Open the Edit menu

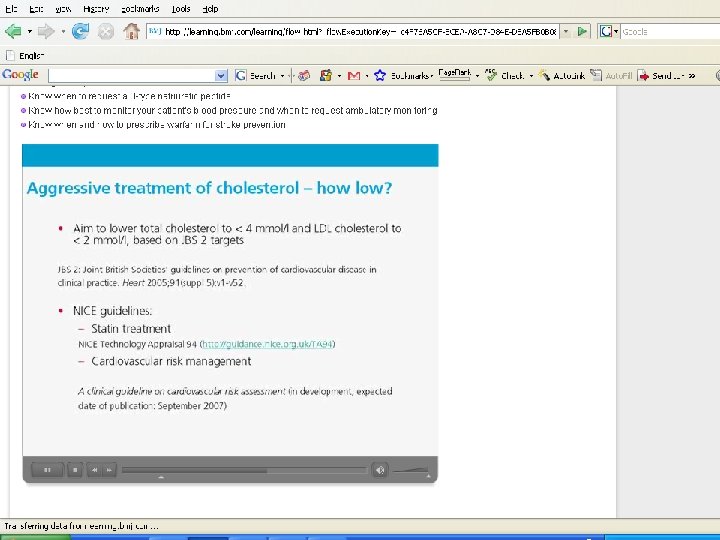click(x=36, y=9)
